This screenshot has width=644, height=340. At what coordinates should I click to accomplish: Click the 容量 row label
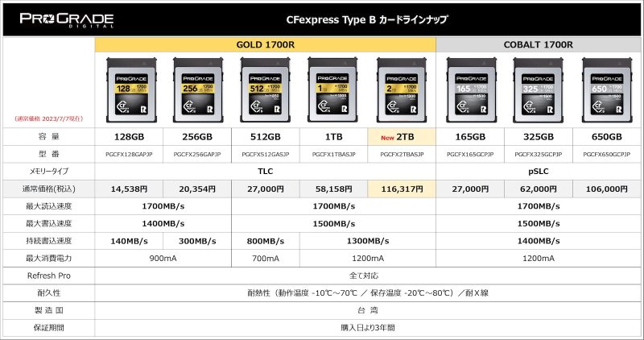pos(49,136)
